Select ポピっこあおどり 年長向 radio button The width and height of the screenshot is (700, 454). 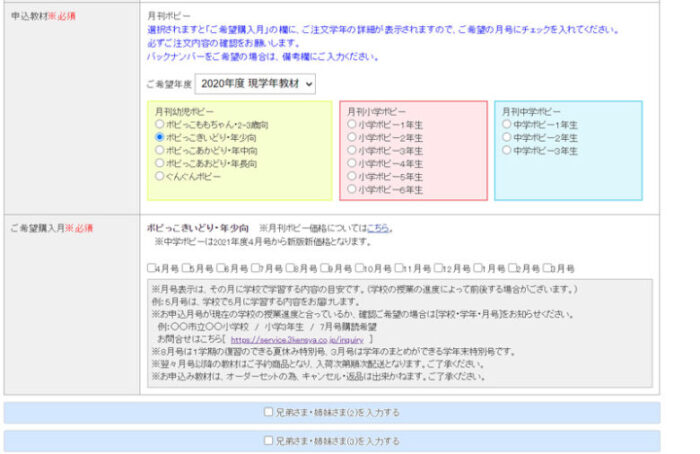[x=159, y=162]
